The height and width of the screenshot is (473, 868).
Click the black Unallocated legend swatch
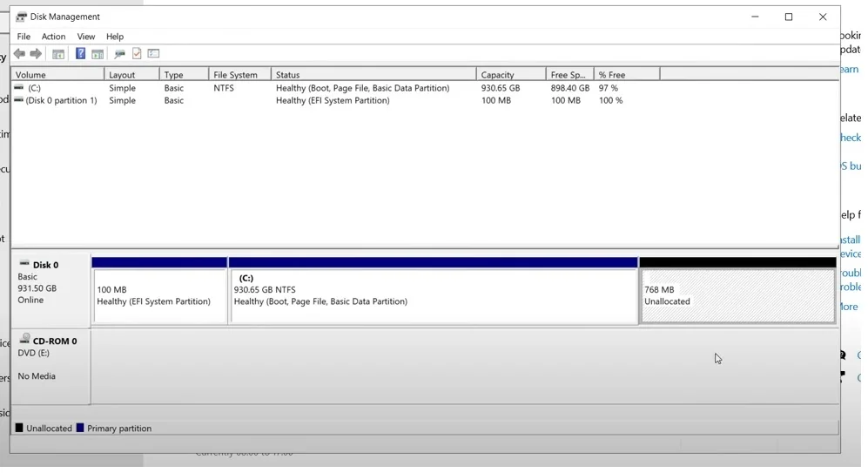tap(19, 428)
